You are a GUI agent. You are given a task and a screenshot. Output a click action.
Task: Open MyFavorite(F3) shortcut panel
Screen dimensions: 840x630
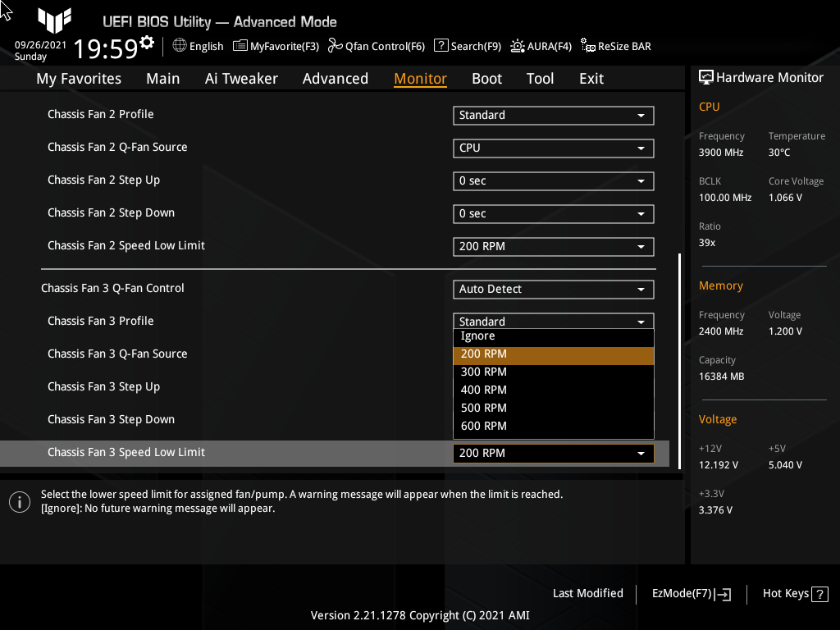[276, 46]
